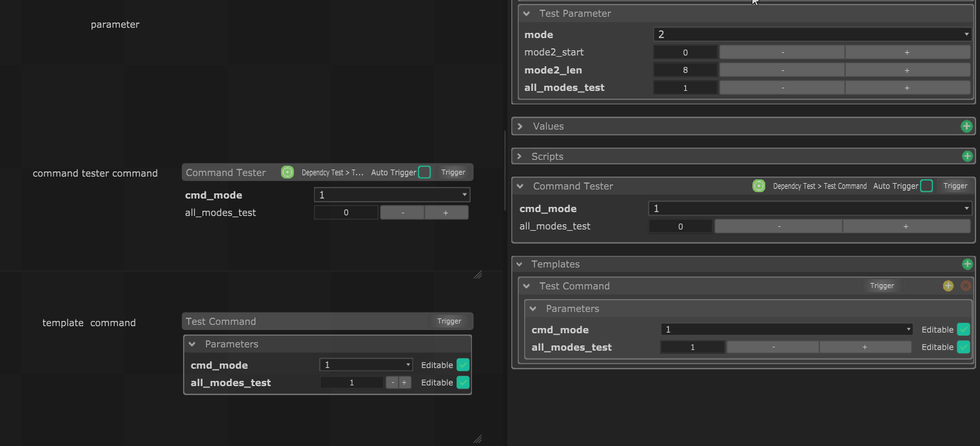The width and height of the screenshot is (980, 446).
Task: Click Trigger button in right Command Tester
Action: tap(955, 186)
